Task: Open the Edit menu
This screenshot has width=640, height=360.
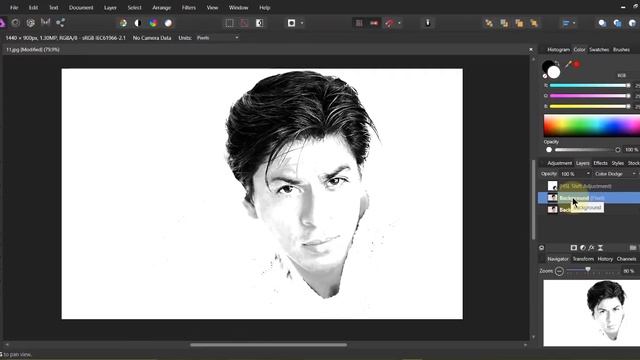Action: 33,7
